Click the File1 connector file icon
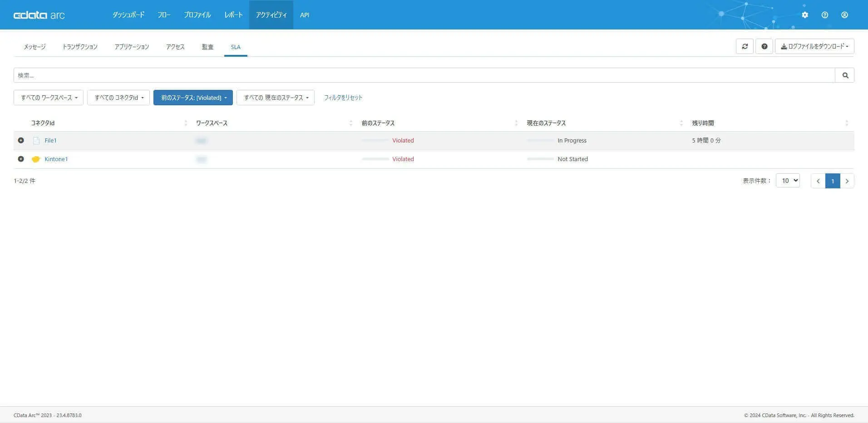Viewport: 868px width, 423px height. click(36, 141)
